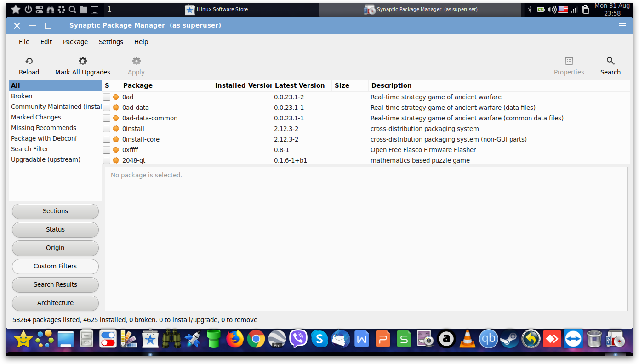Click the battery icon in system tray

click(x=541, y=9)
